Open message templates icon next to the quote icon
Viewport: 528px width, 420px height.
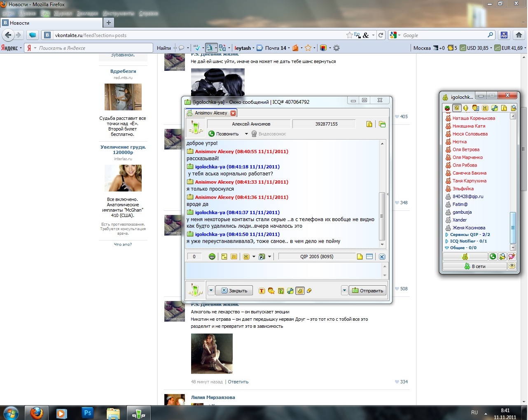point(234,257)
